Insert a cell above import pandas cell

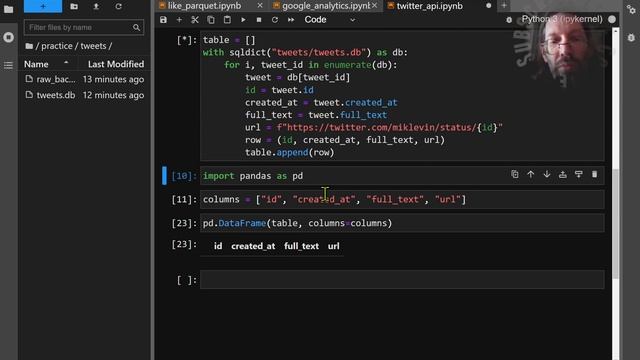point(563,174)
